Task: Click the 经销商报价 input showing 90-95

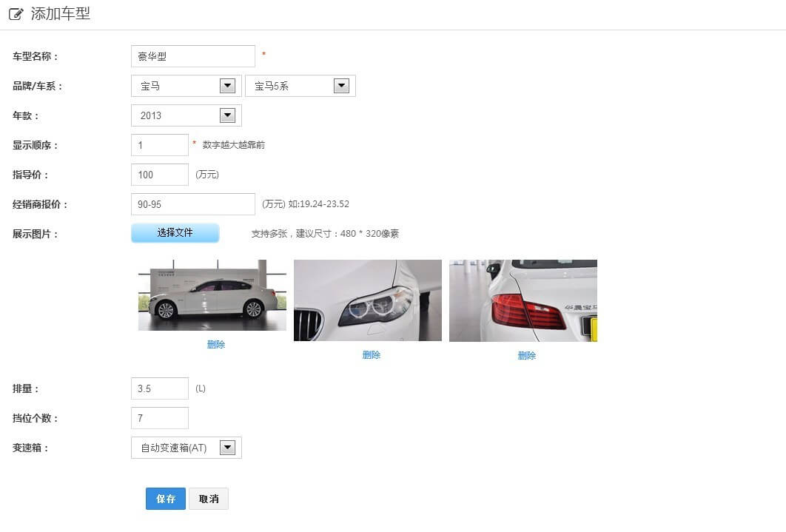Action: pyautogui.click(x=193, y=204)
